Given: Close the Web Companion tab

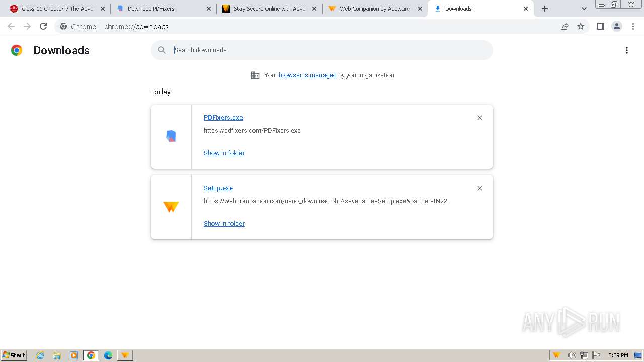Looking at the screenshot, I should [420, 9].
